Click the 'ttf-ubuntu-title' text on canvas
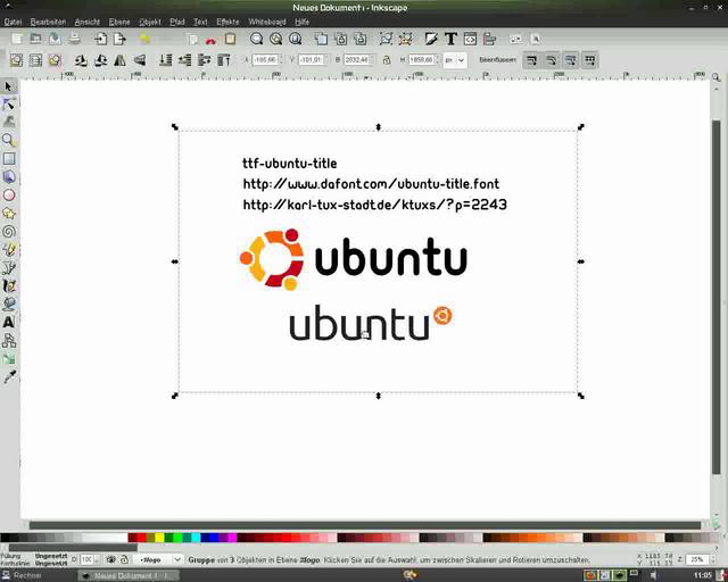This screenshot has width=728, height=582. pyautogui.click(x=290, y=164)
